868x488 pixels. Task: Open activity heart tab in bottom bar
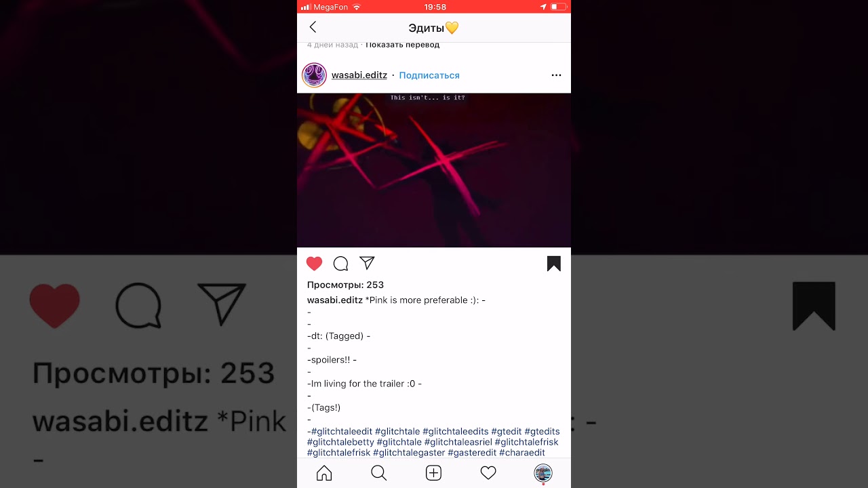[x=488, y=473]
